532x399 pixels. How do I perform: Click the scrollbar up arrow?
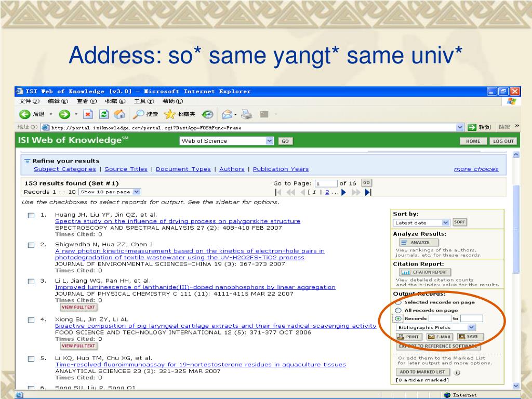click(516, 155)
